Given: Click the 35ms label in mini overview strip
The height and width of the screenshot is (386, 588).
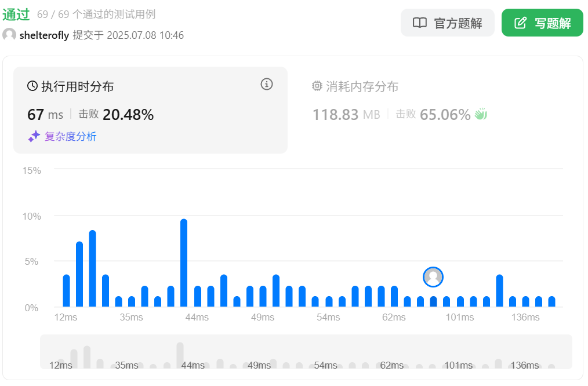Looking at the screenshot, I should (x=127, y=365).
